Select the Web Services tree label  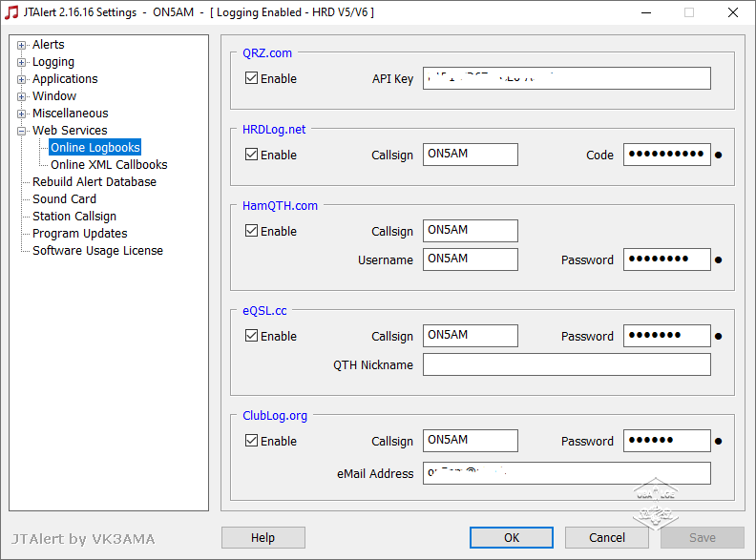point(70,131)
